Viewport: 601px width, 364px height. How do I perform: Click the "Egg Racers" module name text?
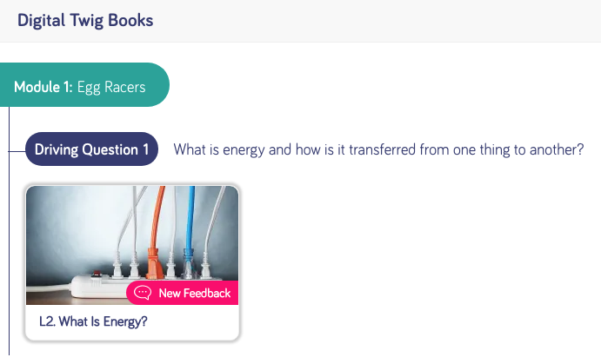click(x=111, y=87)
